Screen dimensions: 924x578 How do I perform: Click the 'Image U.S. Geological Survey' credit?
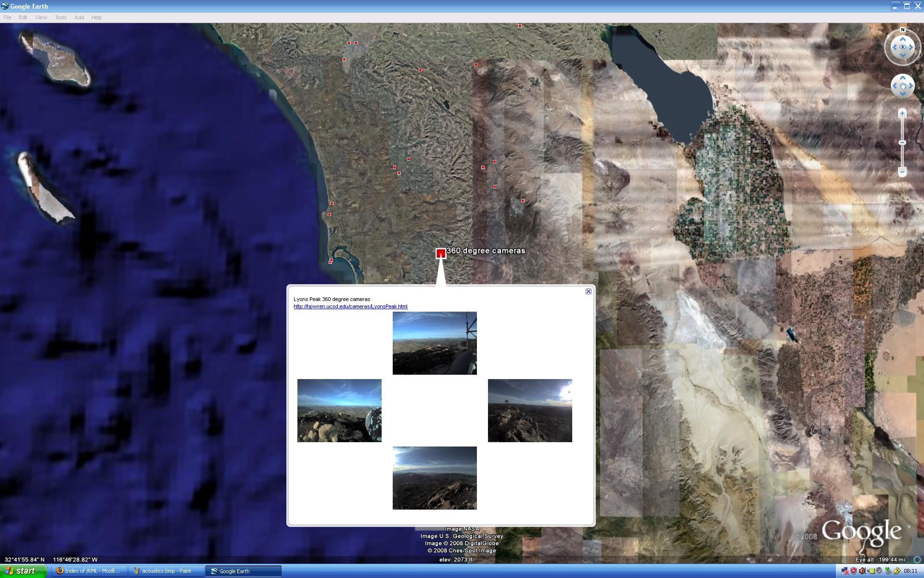pyautogui.click(x=462, y=536)
